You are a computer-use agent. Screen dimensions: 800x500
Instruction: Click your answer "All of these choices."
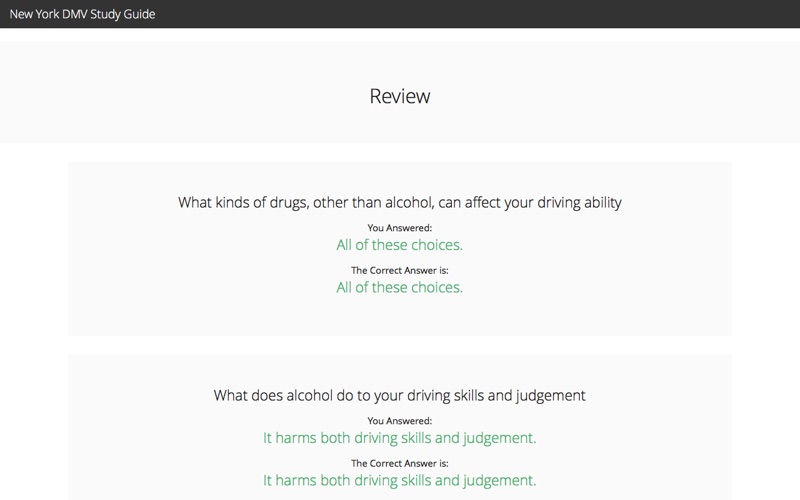click(x=400, y=244)
